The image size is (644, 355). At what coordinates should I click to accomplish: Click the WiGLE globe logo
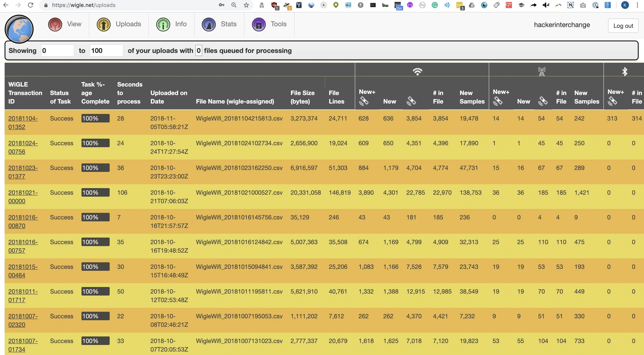(x=19, y=29)
